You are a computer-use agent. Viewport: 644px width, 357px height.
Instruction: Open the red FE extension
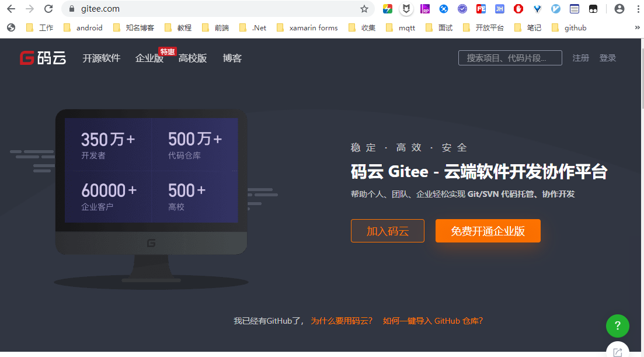click(481, 9)
